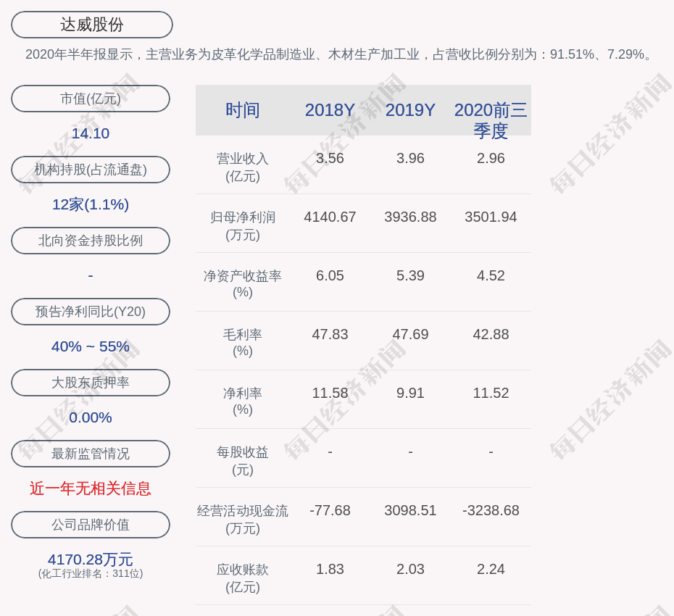
Task: Click the ROE value 6.05
Action: click(x=330, y=275)
